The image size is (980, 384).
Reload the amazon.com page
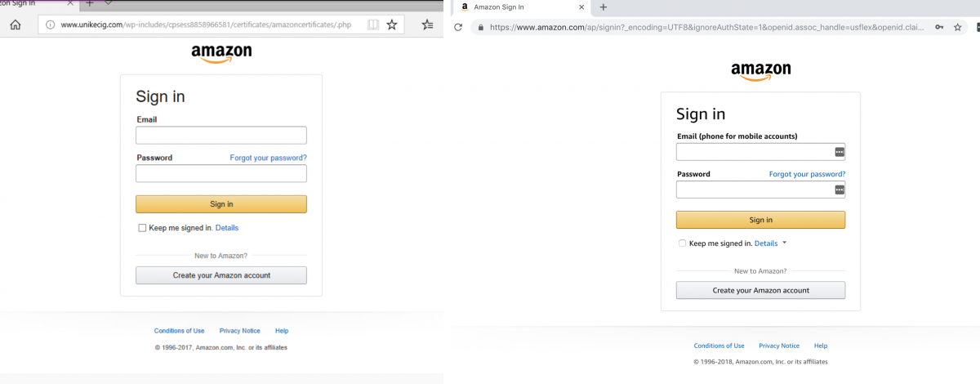[x=458, y=27]
